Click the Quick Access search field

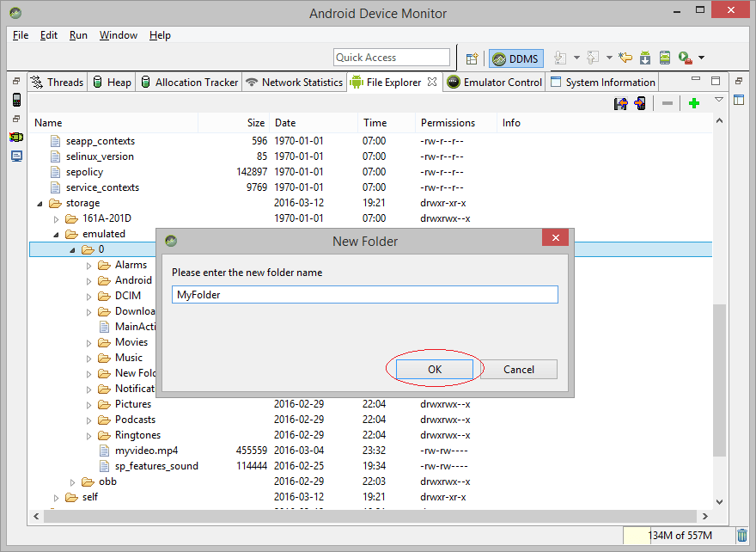(x=392, y=58)
